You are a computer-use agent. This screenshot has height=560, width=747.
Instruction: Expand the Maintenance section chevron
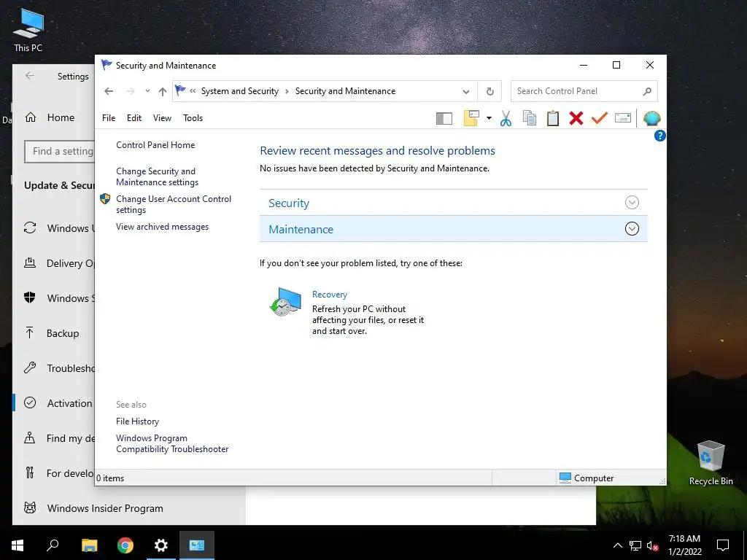632,228
